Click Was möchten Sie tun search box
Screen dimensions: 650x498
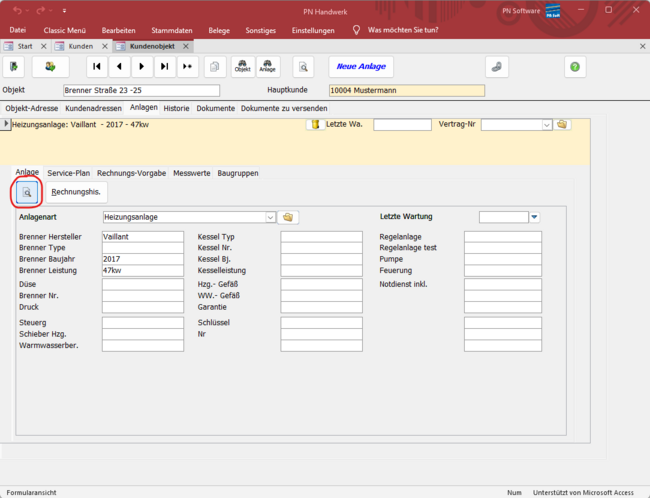coord(403,30)
